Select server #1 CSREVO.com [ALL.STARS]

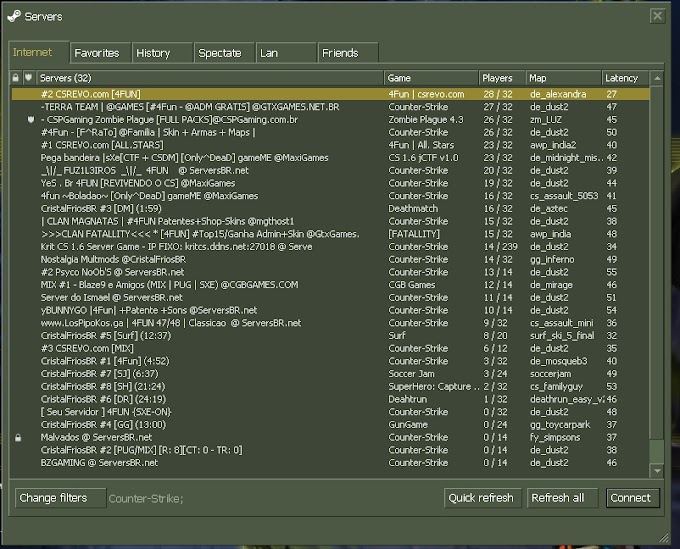[x=330, y=145]
